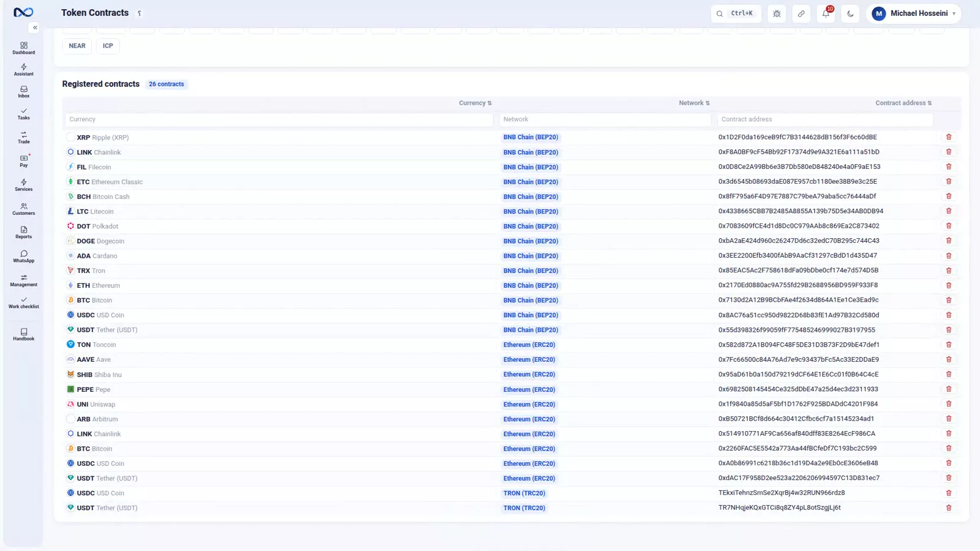The image size is (980, 551).
Task: Open the Work checklist item
Action: point(24,302)
